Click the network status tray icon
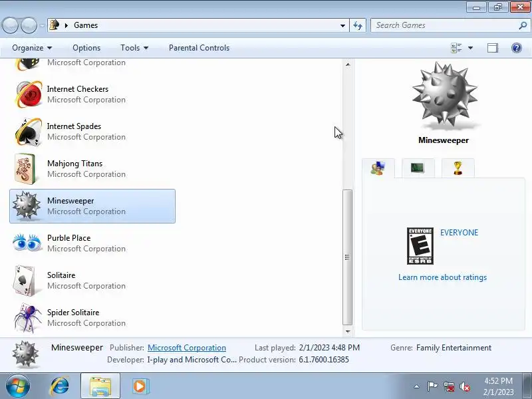 tap(448, 386)
